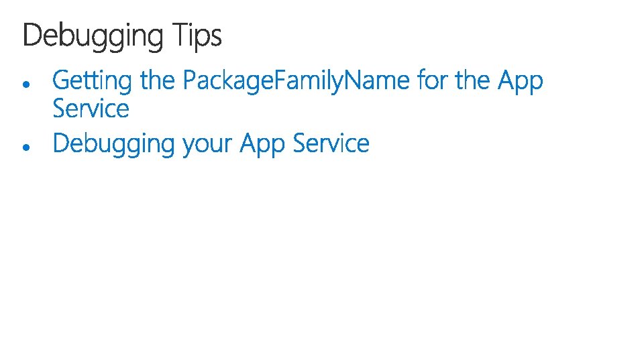This screenshot has width=644, height=362.
Task: Click the word App ending the first line
Action: click(x=521, y=81)
